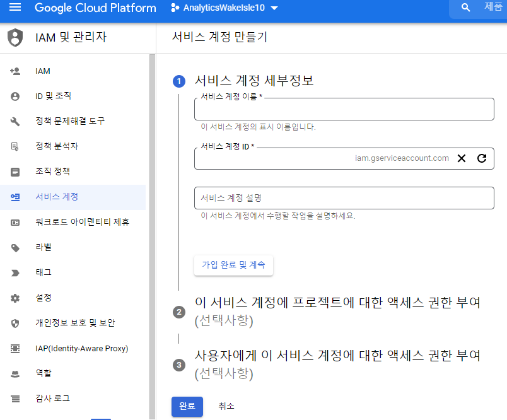This screenshot has width=507, height=420.
Task: Click the 서비스 계정 세부정보 heading
Action: click(x=254, y=81)
